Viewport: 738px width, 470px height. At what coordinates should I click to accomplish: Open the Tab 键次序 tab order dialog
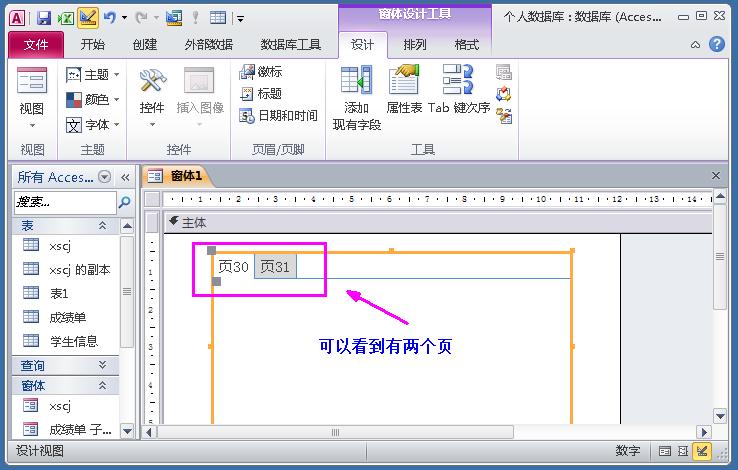[459, 89]
